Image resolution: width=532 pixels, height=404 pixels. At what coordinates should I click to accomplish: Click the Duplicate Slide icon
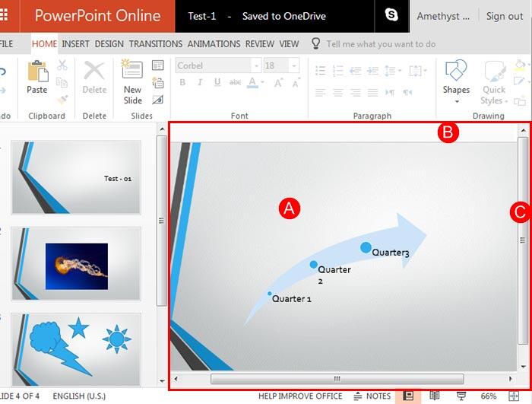point(158,83)
